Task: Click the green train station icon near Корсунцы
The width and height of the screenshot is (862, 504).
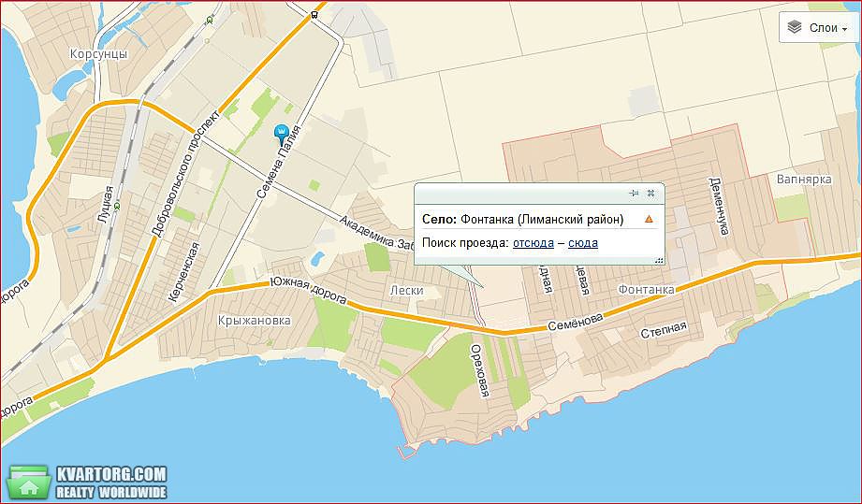Action: (210, 21)
